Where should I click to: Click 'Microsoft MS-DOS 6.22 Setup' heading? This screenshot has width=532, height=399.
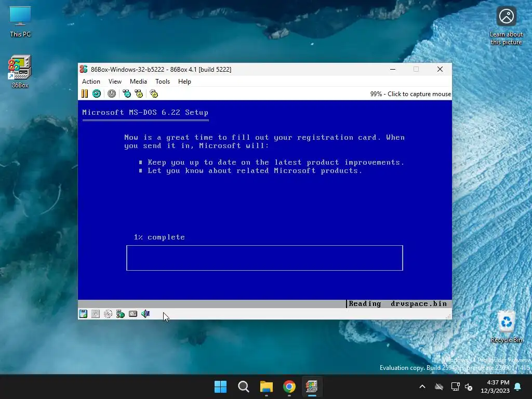[x=145, y=112]
